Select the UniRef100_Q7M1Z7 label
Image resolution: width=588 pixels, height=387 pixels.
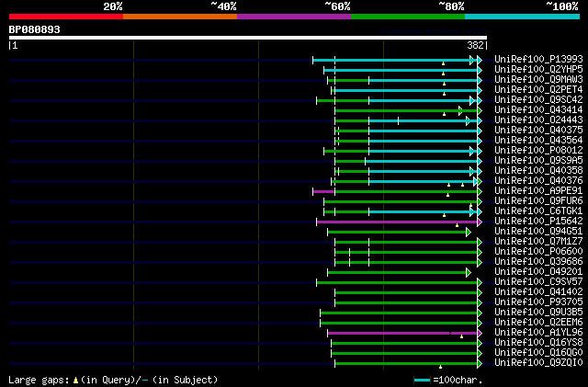(x=538, y=242)
